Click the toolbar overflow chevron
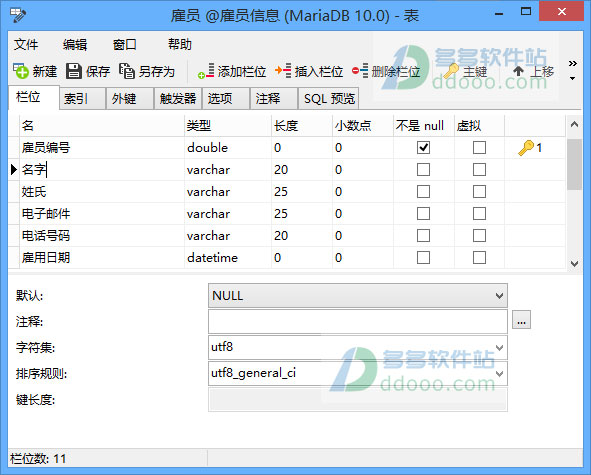 point(573,63)
